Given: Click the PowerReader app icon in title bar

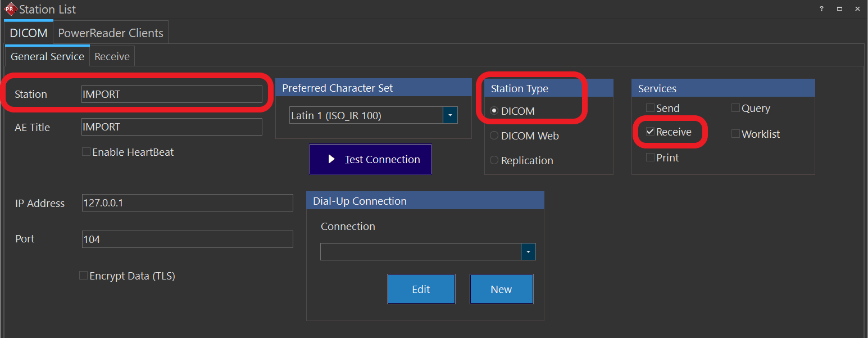Looking at the screenshot, I should tap(11, 9).
